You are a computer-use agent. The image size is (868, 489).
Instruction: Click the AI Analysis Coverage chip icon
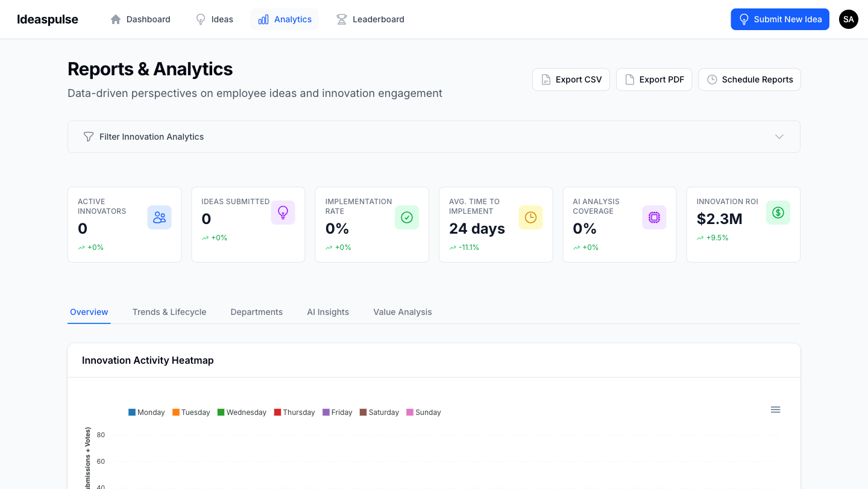click(655, 217)
